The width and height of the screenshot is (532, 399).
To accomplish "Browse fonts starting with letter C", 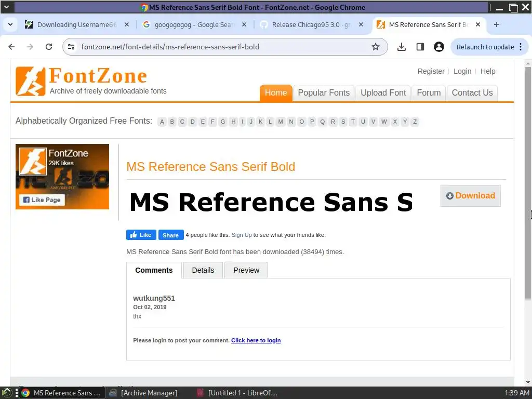I will (182, 122).
